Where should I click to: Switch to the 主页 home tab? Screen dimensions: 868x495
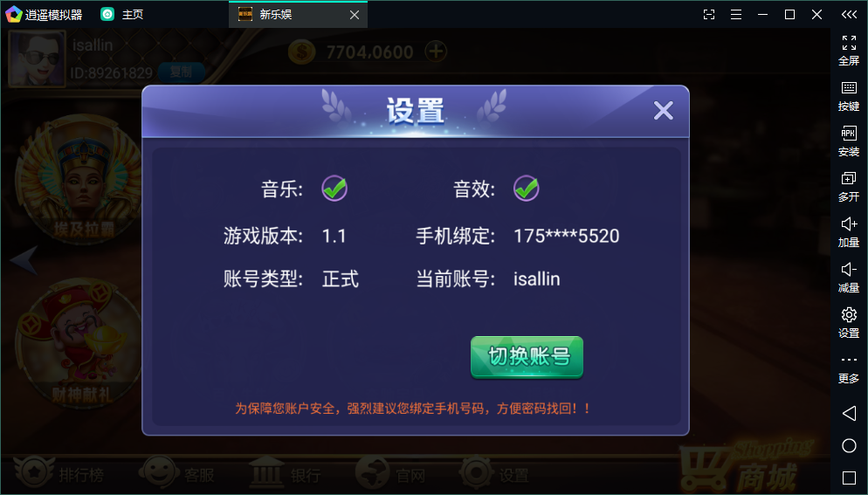(122, 14)
